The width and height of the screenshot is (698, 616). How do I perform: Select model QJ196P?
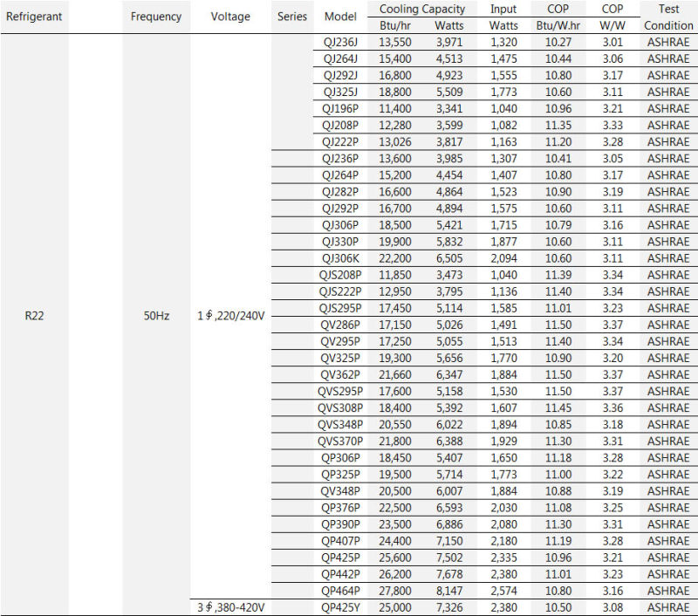click(x=340, y=108)
